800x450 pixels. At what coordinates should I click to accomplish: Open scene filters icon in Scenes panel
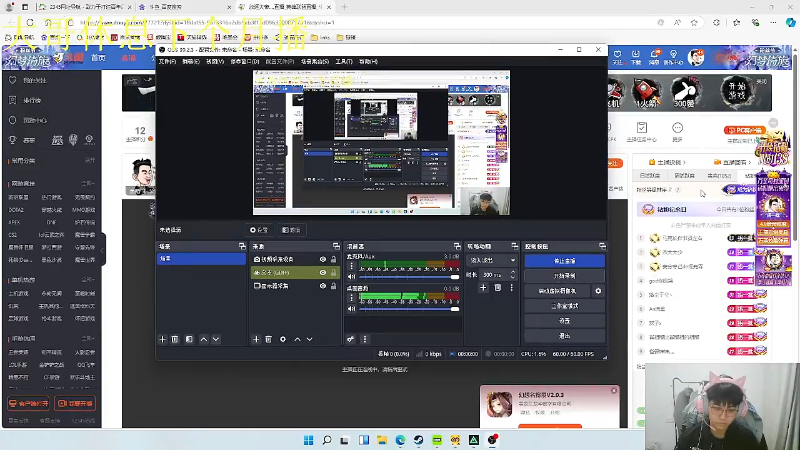(x=189, y=339)
